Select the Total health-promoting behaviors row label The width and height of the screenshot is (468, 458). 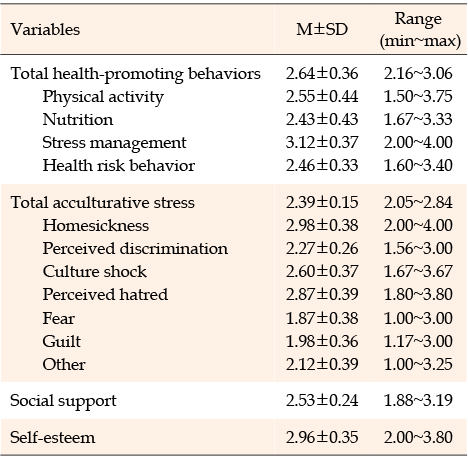[x=135, y=74]
